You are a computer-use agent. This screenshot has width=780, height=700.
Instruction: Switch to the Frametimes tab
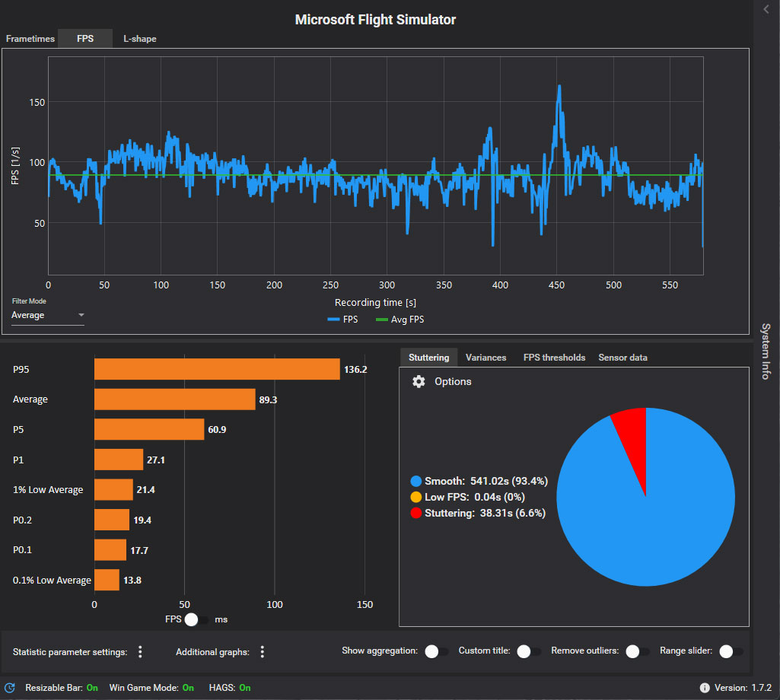click(30, 38)
